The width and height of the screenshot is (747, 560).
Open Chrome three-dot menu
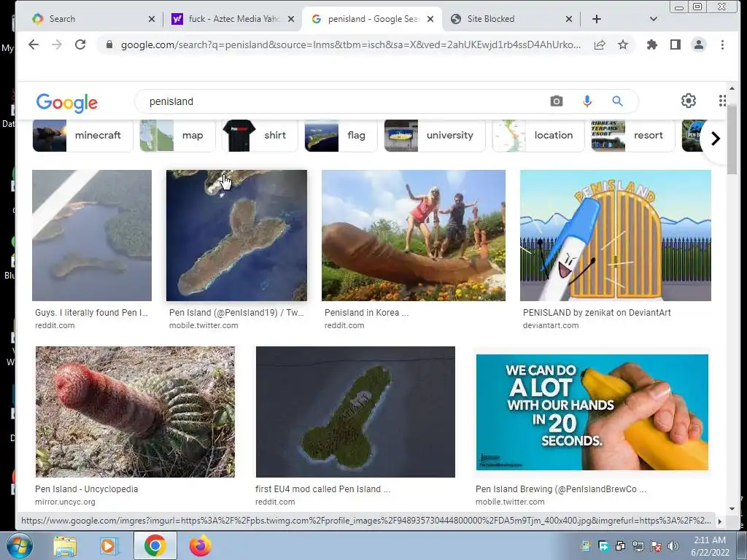point(722,44)
